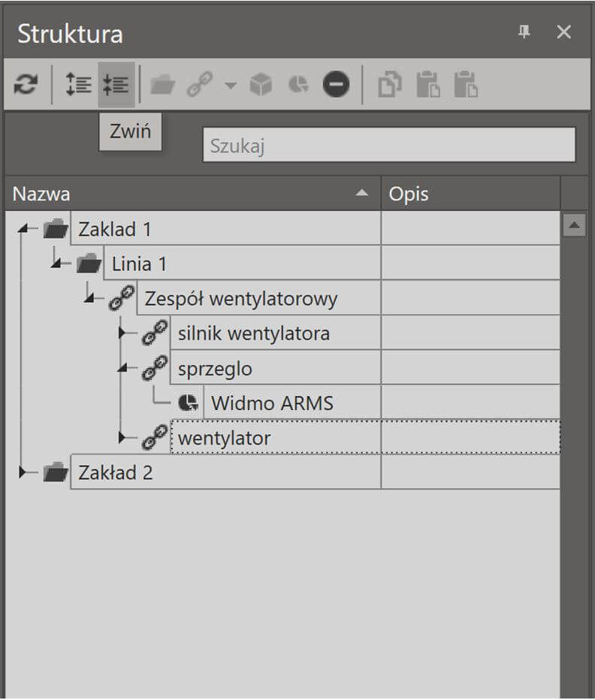Collapse the Zespół wentylatorowy node
This screenshot has width=595, height=700.
click(x=89, y=298)
